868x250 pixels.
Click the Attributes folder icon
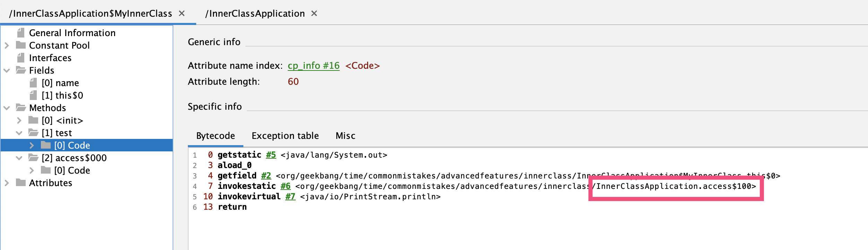click(x=21, y=183)
